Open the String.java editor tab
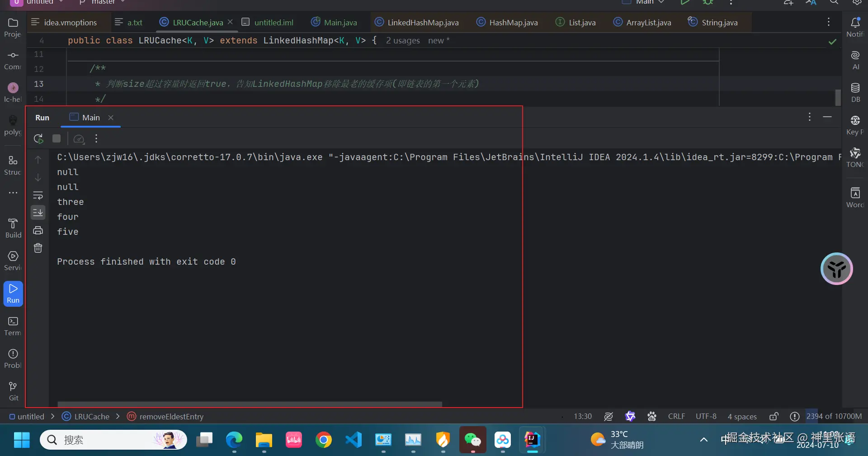Screen dimensions: 868x456 (713, 22)
